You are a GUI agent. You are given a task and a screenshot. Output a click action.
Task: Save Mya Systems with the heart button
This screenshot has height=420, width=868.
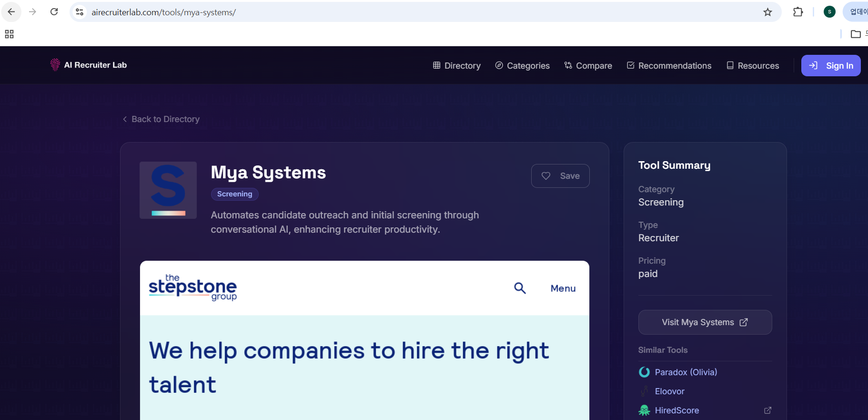pos(560,176)
